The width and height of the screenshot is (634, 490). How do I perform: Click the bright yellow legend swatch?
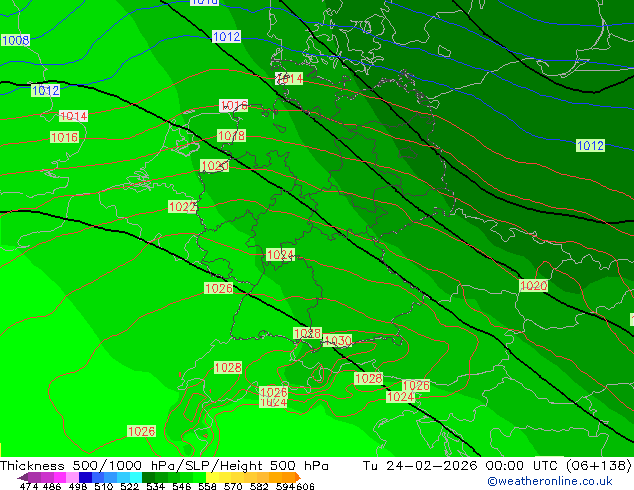tap(212, 477)
